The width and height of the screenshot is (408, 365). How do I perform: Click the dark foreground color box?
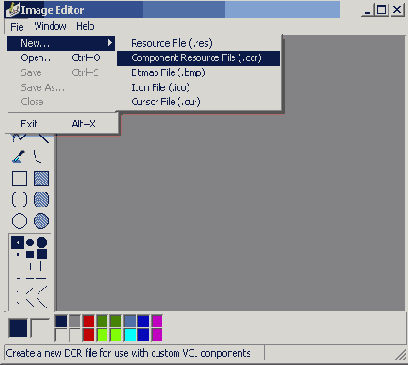18,328
